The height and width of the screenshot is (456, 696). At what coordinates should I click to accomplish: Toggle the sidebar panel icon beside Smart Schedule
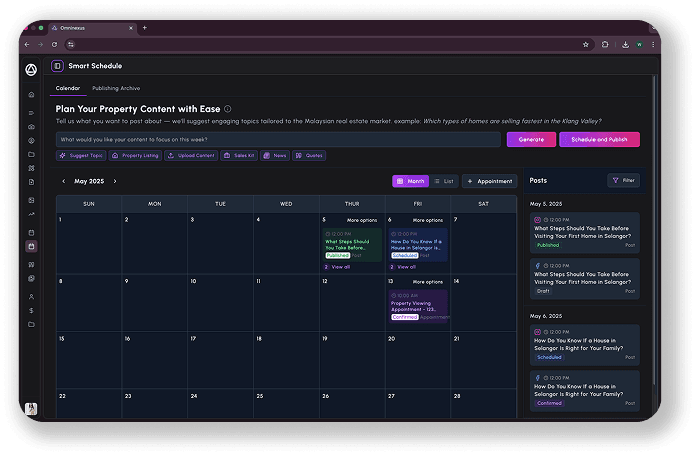(x=57, y=66)
